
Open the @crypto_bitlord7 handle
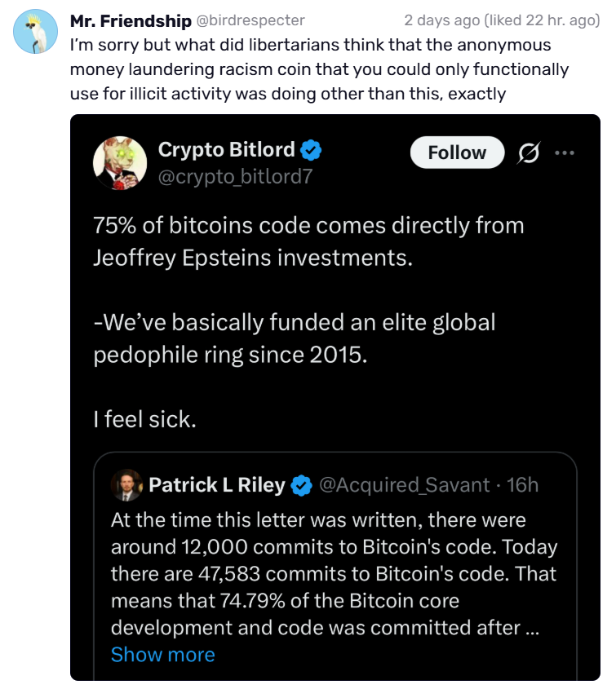pyautogui.click(x=235, y=177)
